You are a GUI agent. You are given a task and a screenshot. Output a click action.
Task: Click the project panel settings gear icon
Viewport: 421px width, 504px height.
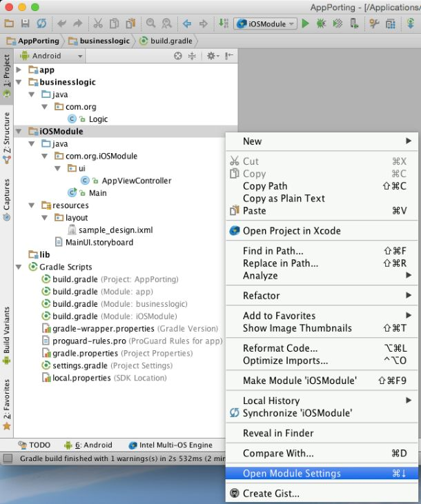tap(211, 56)
